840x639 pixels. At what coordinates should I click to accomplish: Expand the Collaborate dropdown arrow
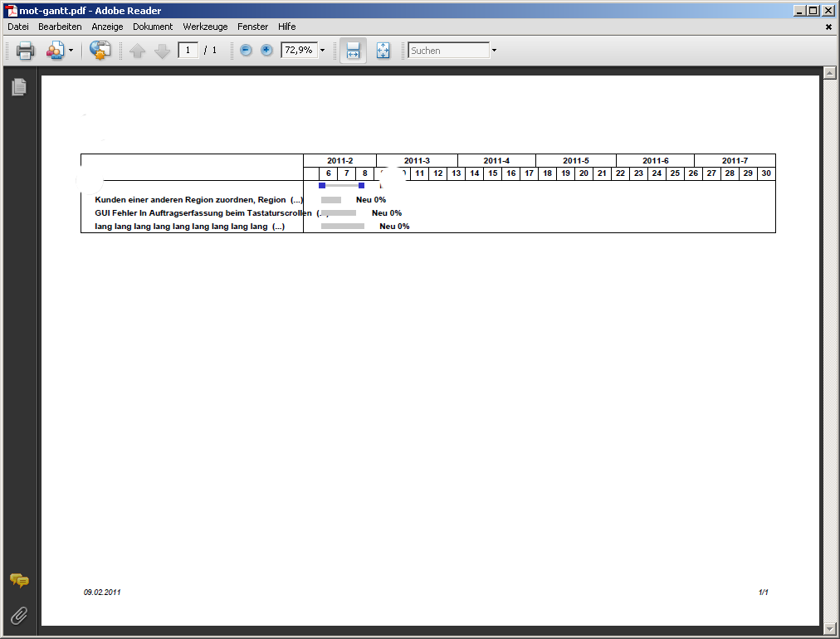pos(71,51)
